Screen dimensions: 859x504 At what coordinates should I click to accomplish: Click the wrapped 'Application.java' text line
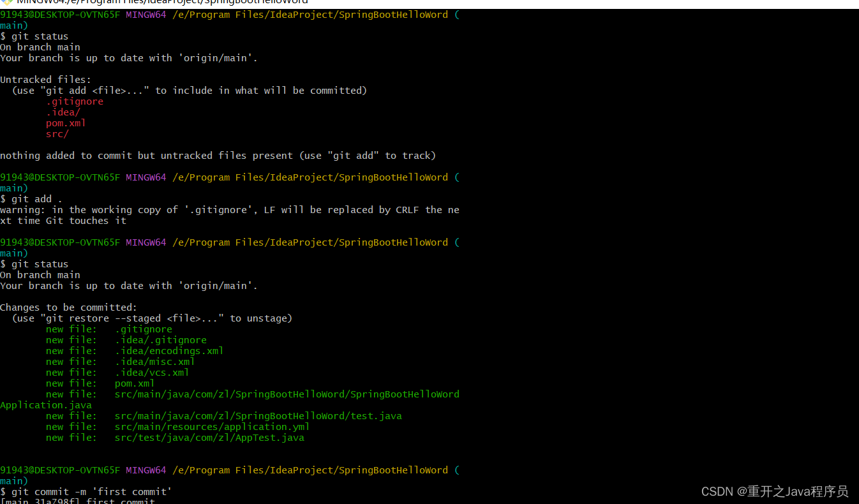[x=46, y=405]
